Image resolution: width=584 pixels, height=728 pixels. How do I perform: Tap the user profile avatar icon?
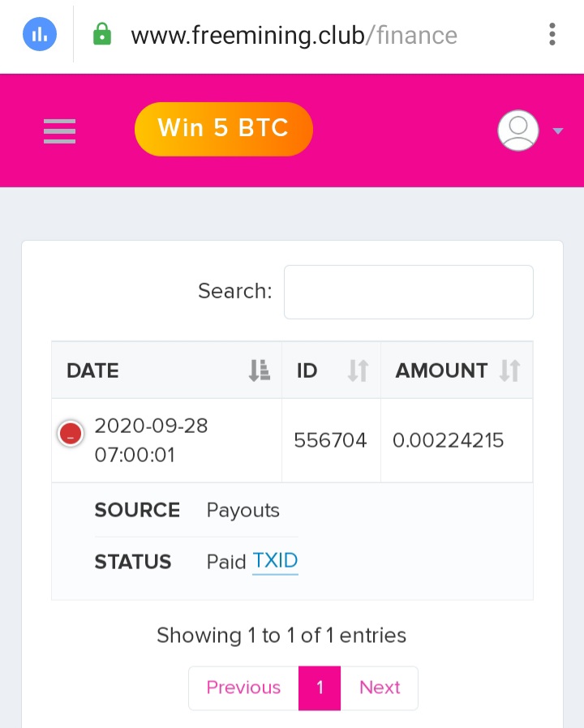coord(518,131)
